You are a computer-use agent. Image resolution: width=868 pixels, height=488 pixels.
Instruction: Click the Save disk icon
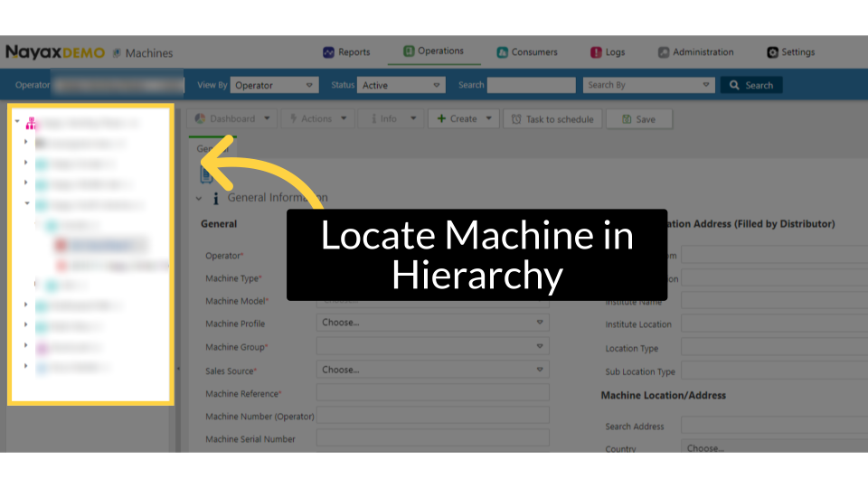pos(627,119)
